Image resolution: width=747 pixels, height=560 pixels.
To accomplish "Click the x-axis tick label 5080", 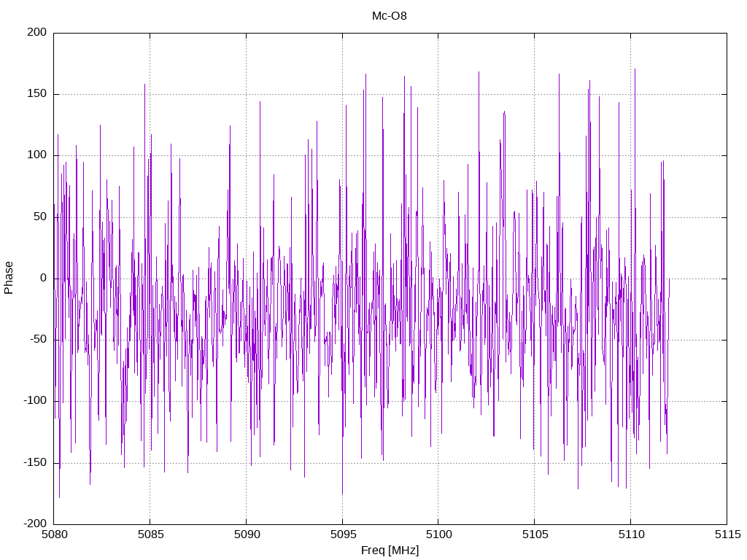I will pyautogui.click(x=54, y=534).
